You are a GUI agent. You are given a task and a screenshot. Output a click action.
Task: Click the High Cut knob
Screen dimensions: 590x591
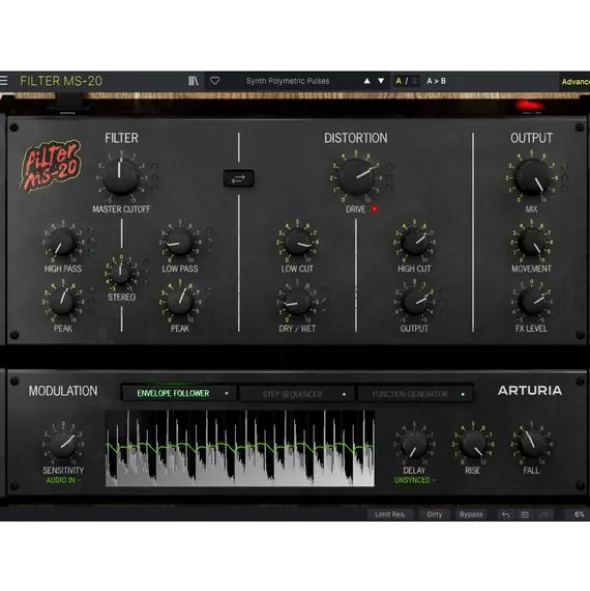[x=414, y=242]
